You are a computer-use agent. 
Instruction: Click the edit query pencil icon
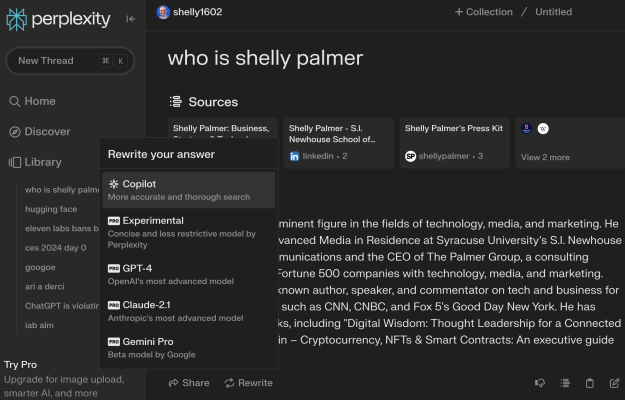click(x=615, y=383)
